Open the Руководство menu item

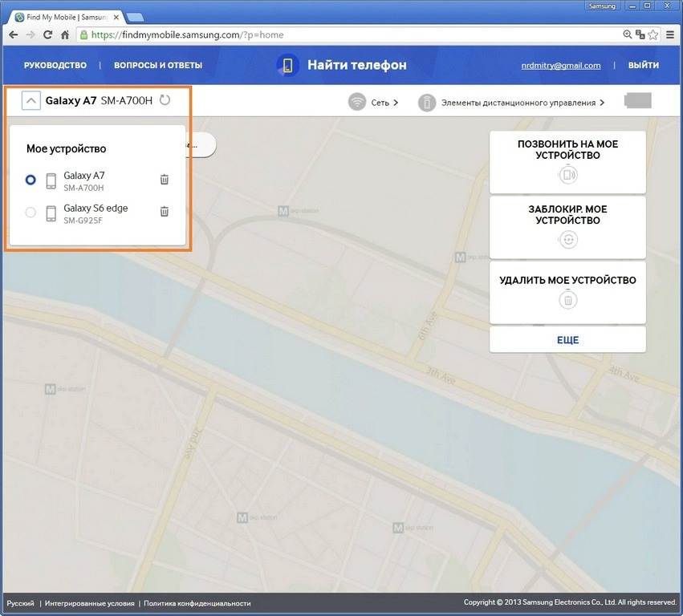tap(55, 66)
